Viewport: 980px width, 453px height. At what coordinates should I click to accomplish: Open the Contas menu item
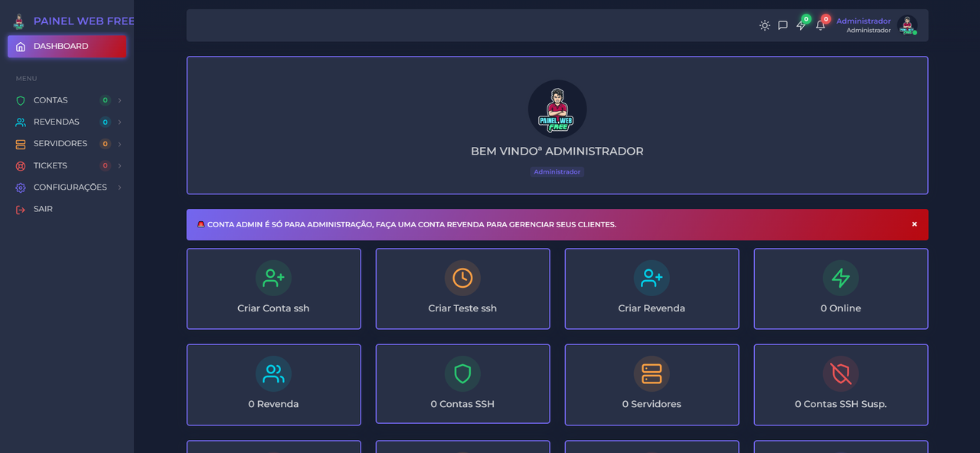point(67,100)
